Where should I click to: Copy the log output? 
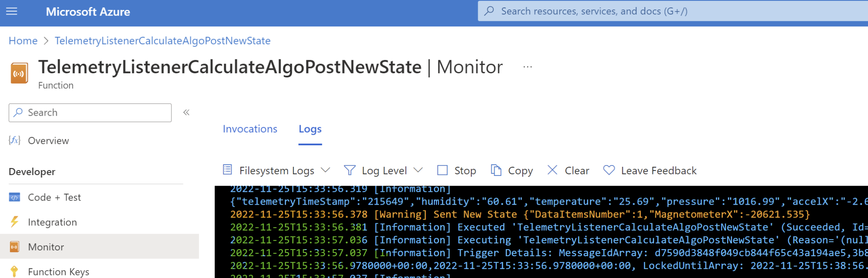pyautogui.click(x=512, y=171)
